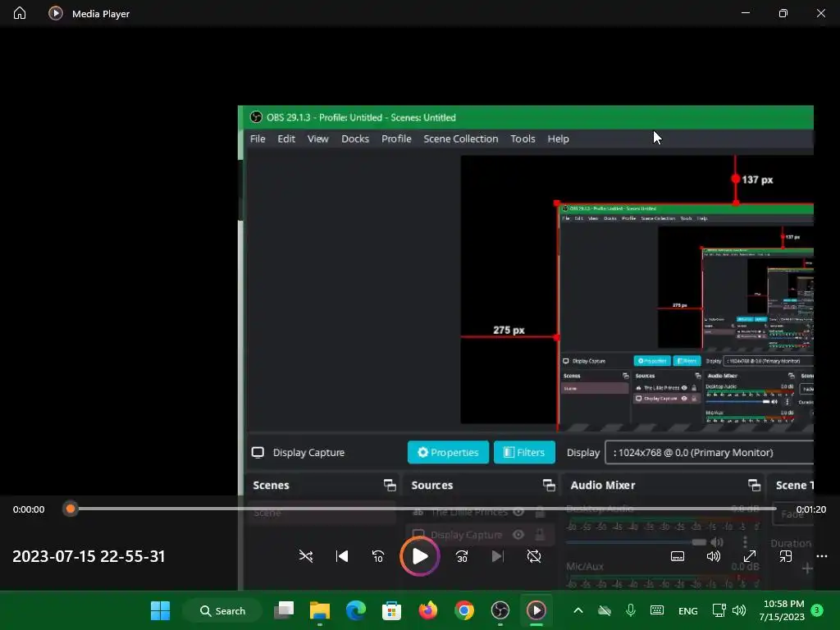Lock the Display Capture source
The height and width of the screenshot is (630, 840).
click(x=540, y=535)
